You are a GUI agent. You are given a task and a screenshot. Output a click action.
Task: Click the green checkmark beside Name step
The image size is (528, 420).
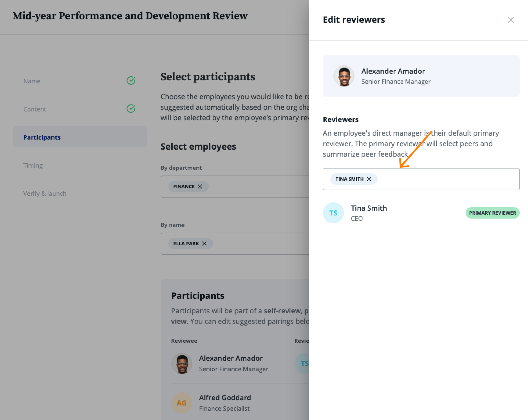(131, 81)
